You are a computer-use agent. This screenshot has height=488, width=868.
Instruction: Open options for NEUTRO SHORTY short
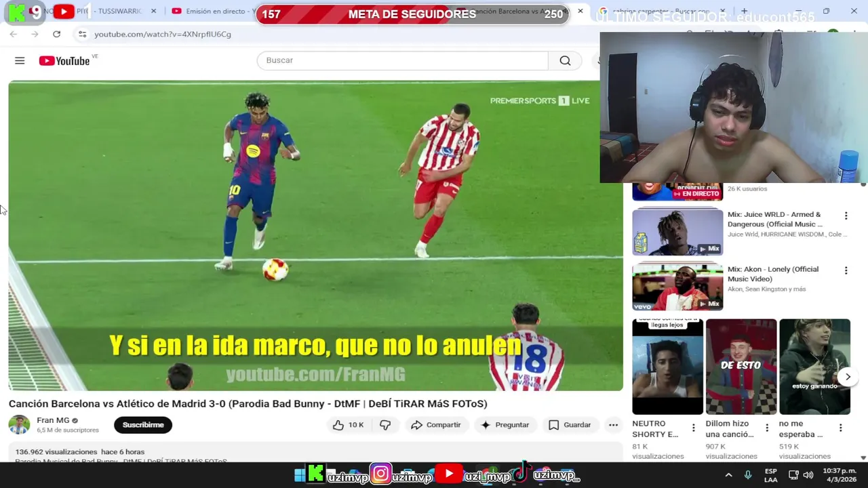(693, 428)
